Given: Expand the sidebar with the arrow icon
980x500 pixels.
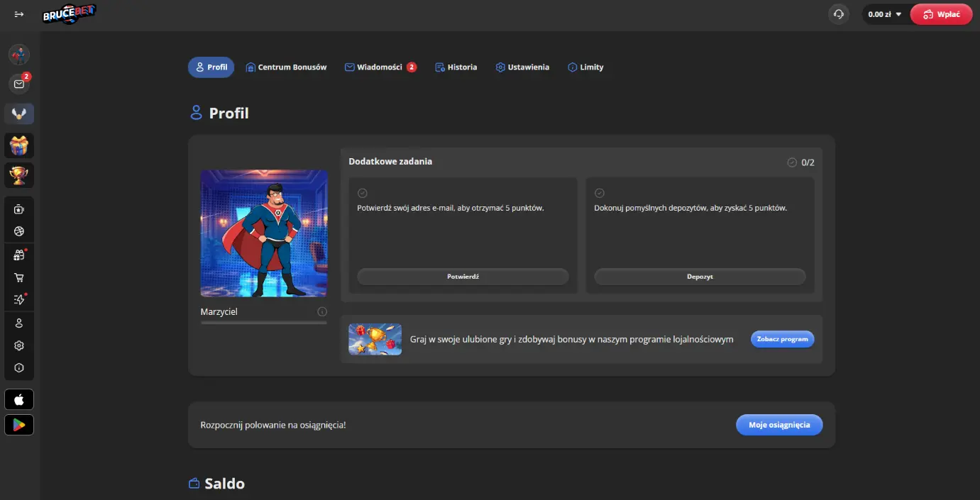Looking at the screenshot, I should click(x=19, y=14).
